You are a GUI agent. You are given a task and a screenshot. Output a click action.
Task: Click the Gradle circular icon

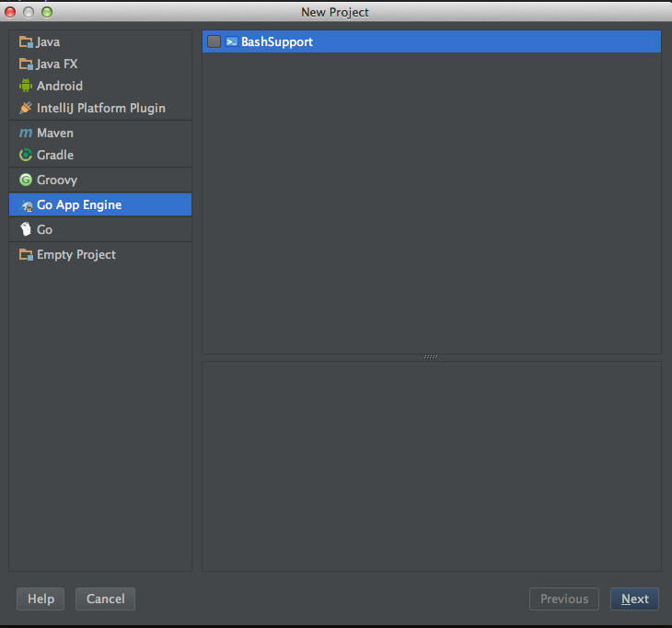(x=26, y=155)
